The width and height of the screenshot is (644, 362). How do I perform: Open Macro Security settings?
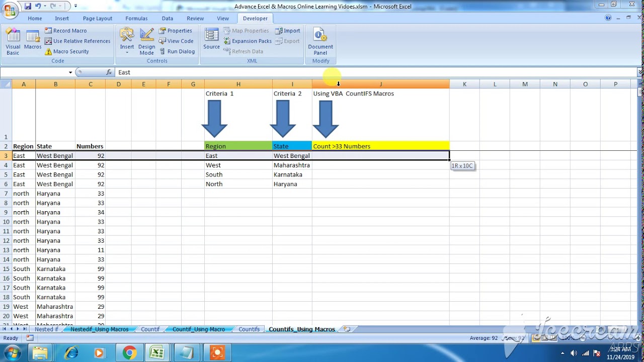click(66, 51)
